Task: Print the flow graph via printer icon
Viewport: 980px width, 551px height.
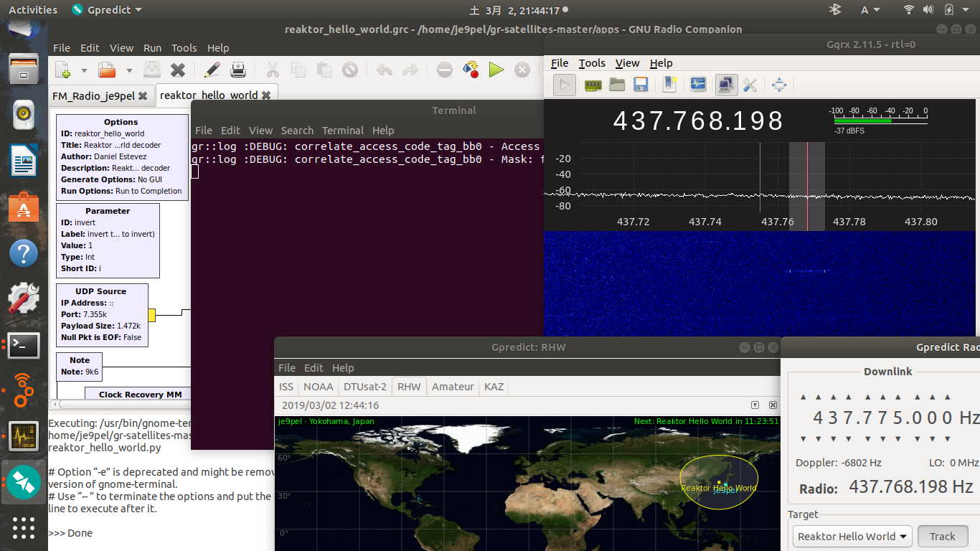Action: click(238, 70)
